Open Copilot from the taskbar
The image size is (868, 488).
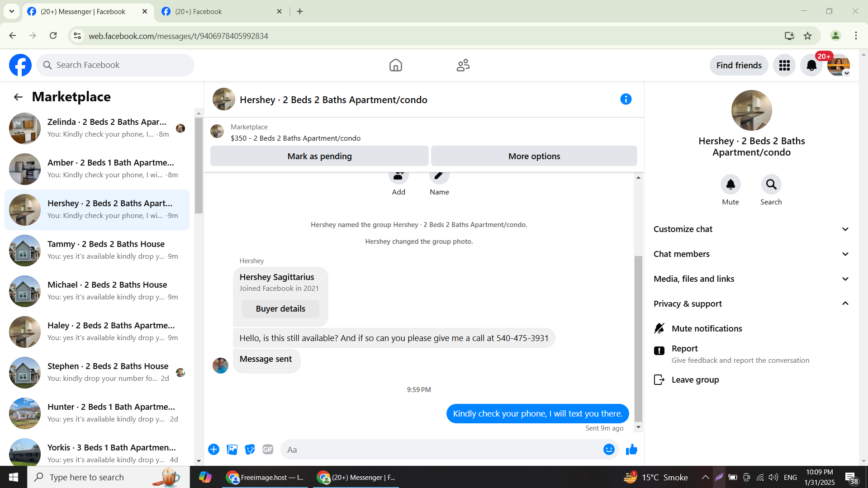[x=205, y=477]
